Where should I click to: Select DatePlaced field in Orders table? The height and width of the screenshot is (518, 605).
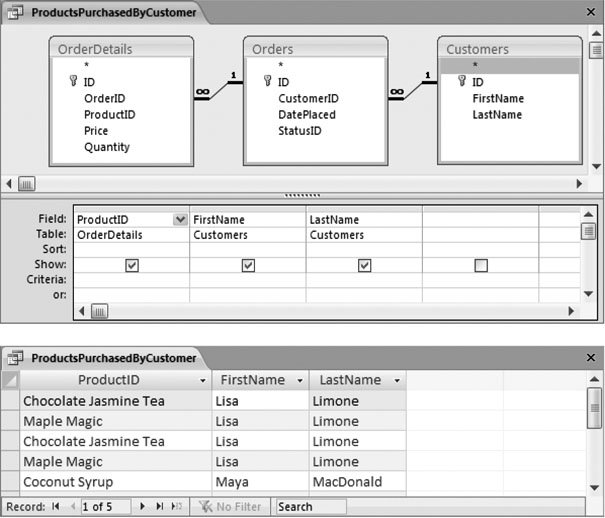point(307,115)
